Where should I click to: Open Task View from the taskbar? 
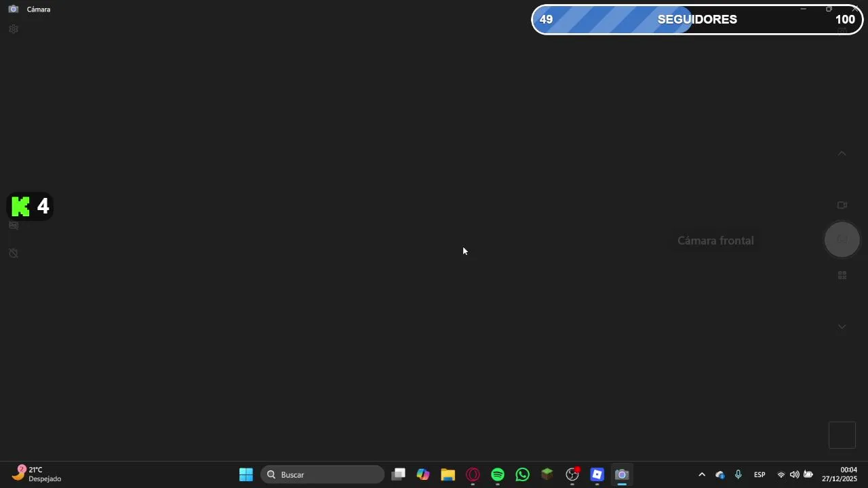[x=399, y=474]
